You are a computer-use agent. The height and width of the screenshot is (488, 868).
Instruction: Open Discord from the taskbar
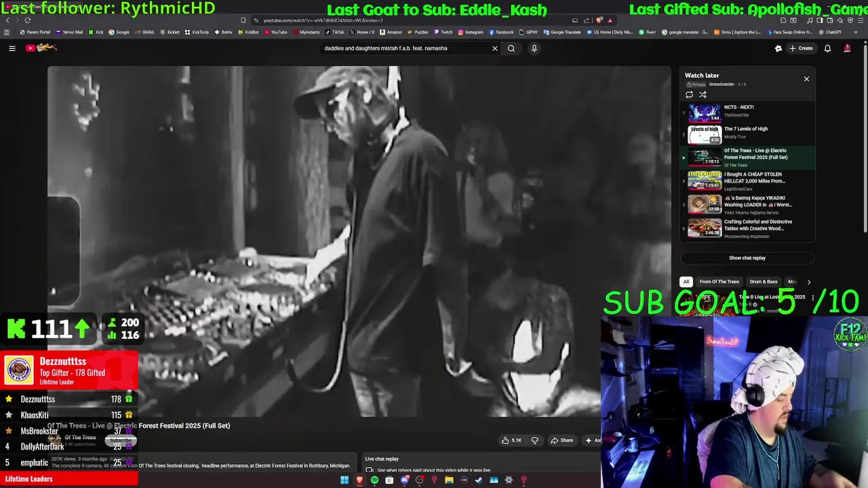point(404,481)
